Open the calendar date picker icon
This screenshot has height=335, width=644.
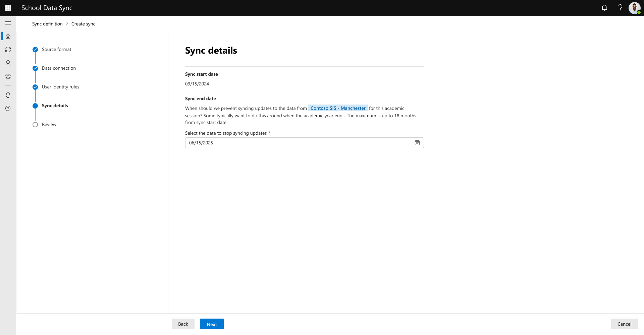[417, 143]
